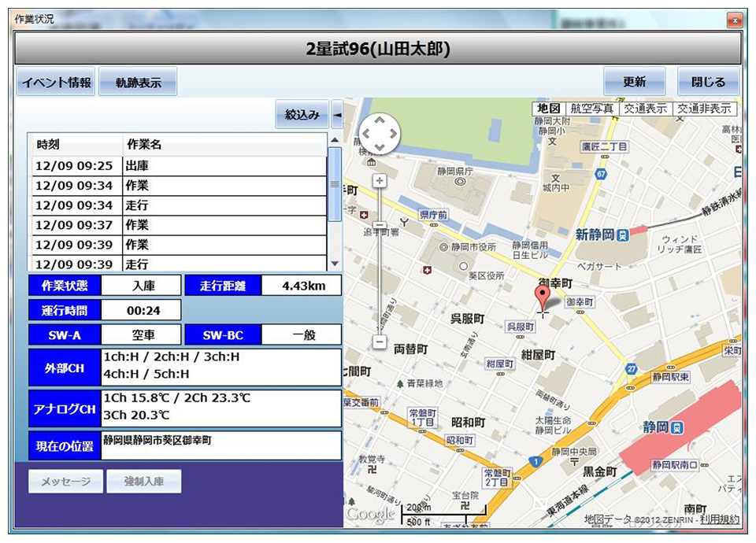Click the 新静岡 station icon on map
The height and width of the screenshot is (543, 756).
click(623, 235)
